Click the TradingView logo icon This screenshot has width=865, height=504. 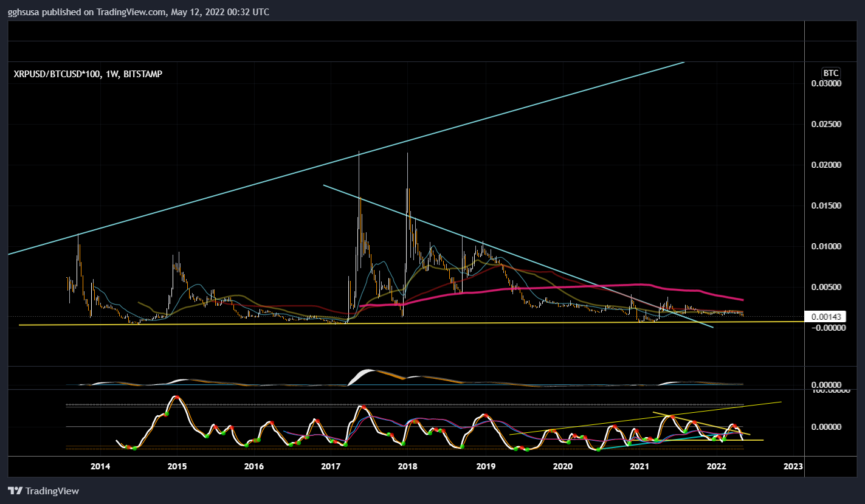(x=15, y=491)
